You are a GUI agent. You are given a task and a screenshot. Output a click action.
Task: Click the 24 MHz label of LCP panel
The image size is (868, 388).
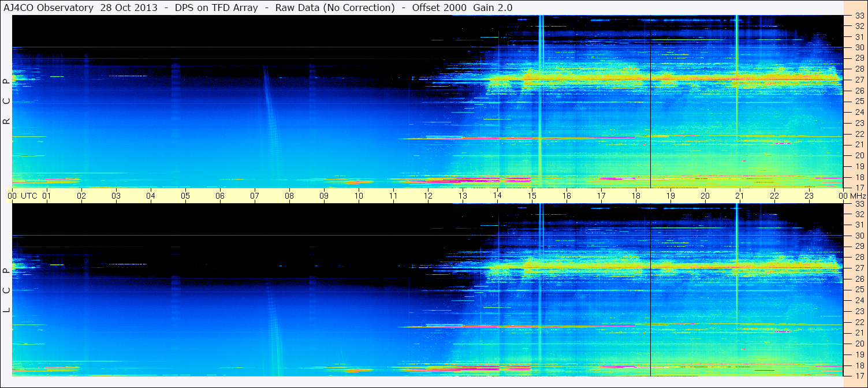tap(859, 300)
